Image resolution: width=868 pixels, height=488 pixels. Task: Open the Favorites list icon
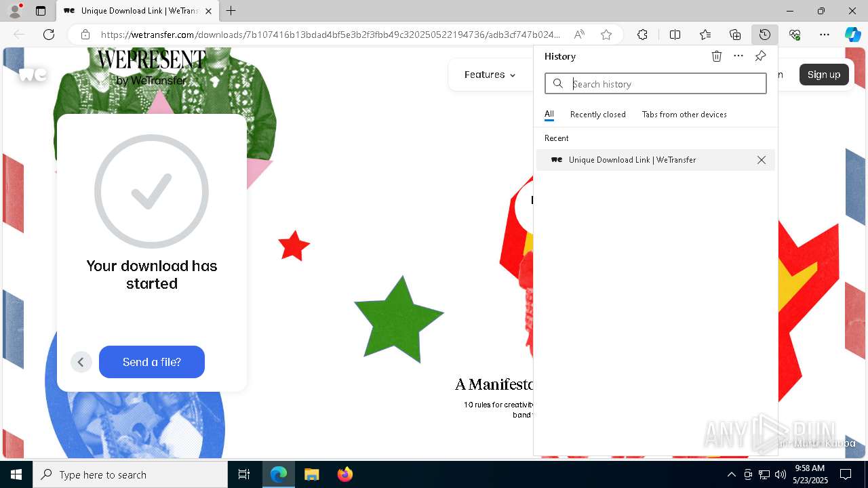[705, 35]
